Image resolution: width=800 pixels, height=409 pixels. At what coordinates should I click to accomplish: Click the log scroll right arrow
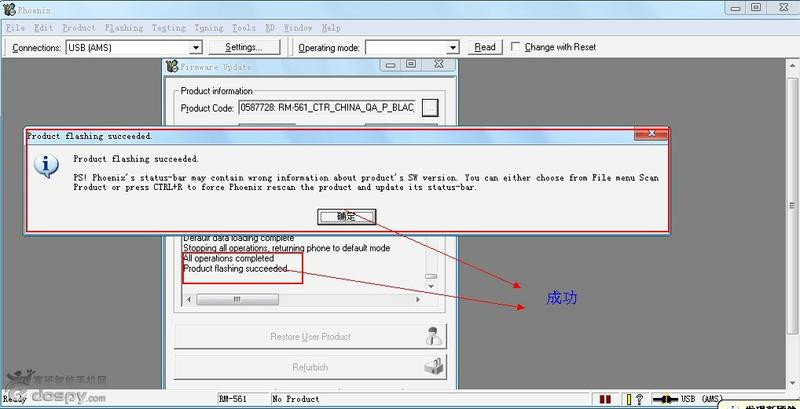pos(418,299)
